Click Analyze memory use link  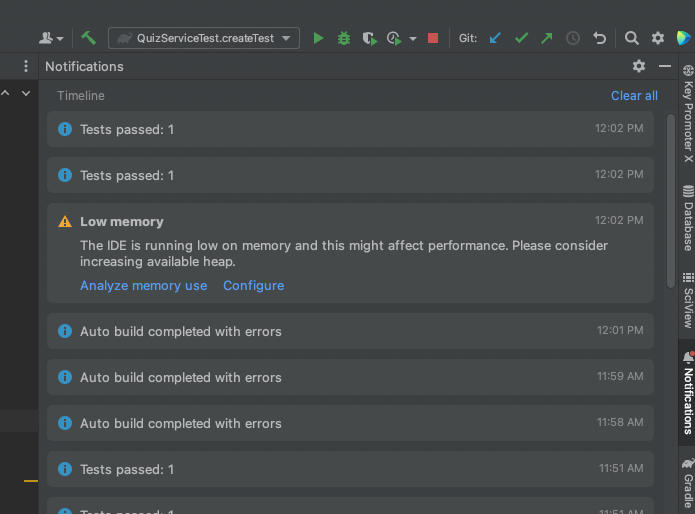144,285
